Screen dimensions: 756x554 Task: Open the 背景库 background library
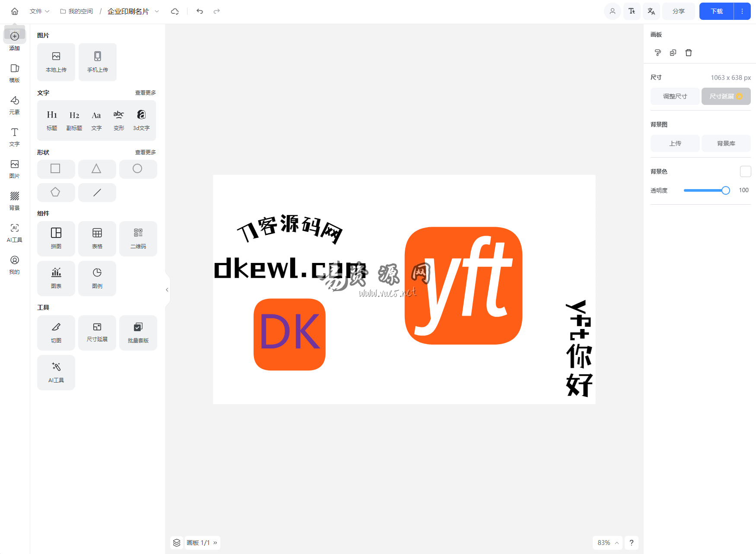click(726, 143)
